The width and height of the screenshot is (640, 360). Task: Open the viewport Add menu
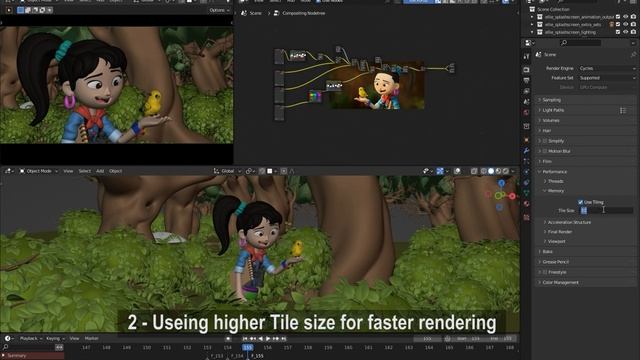(100, 171)
